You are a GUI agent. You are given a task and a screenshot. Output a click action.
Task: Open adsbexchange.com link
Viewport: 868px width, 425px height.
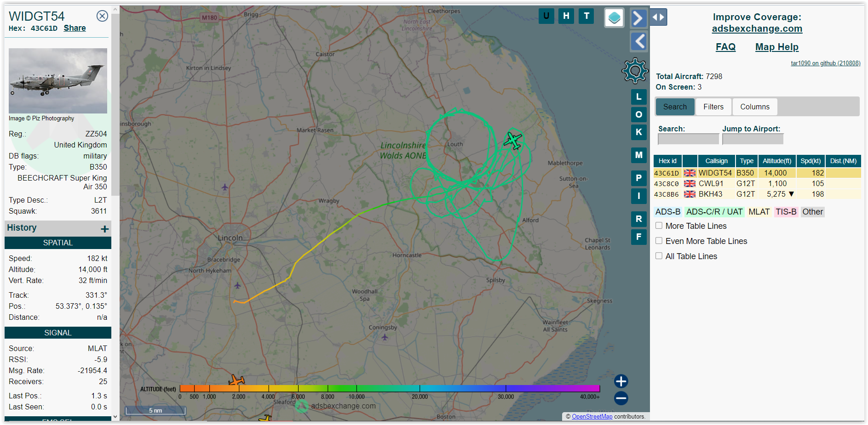(x=757, y=28)
